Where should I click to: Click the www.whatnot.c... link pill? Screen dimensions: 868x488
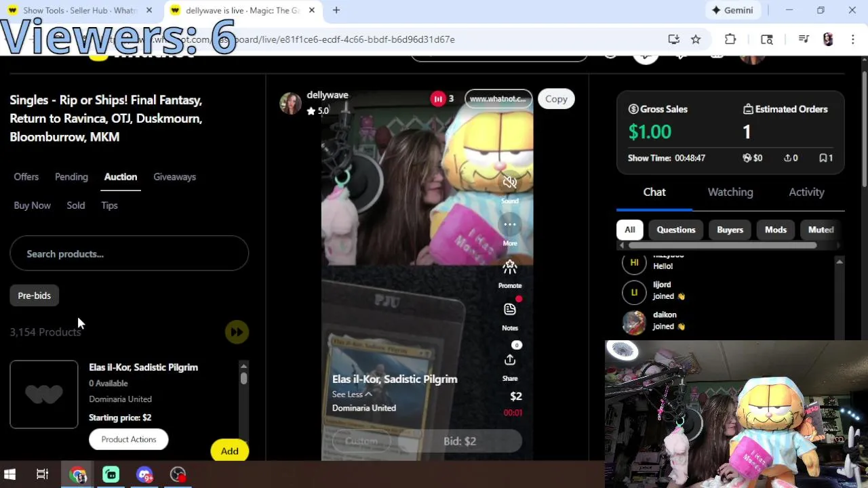(x=498, y=99)
